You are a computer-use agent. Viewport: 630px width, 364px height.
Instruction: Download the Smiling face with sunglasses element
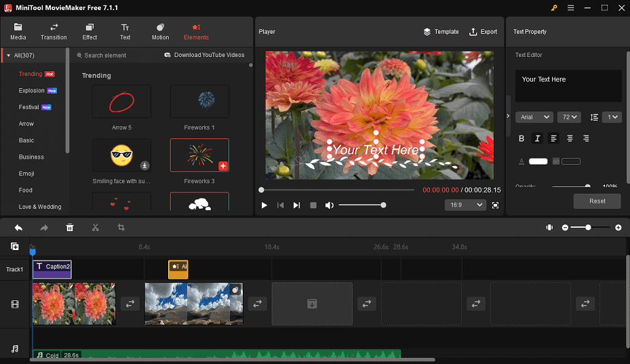(144, 165)
